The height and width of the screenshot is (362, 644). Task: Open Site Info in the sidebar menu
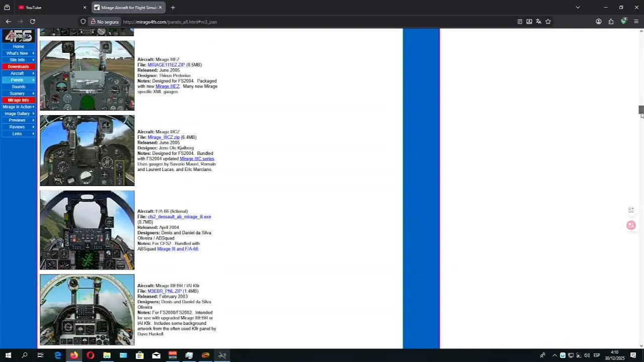[x=19, y=60]
